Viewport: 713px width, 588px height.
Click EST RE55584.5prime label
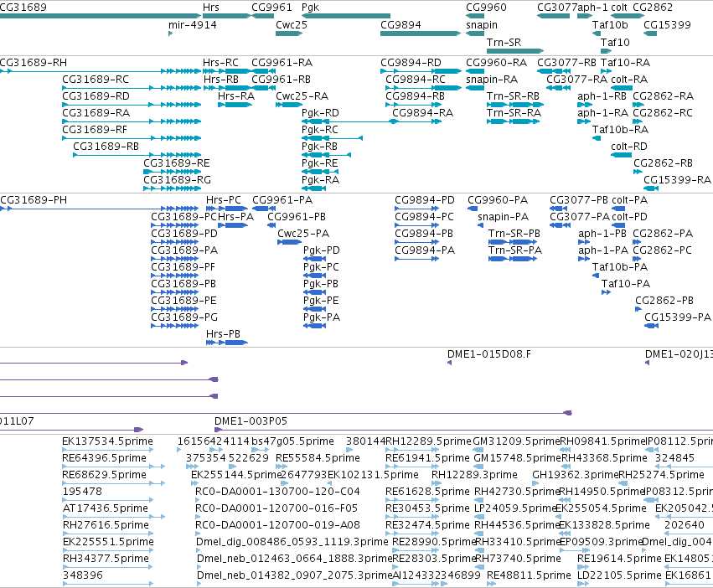point(318,458)
